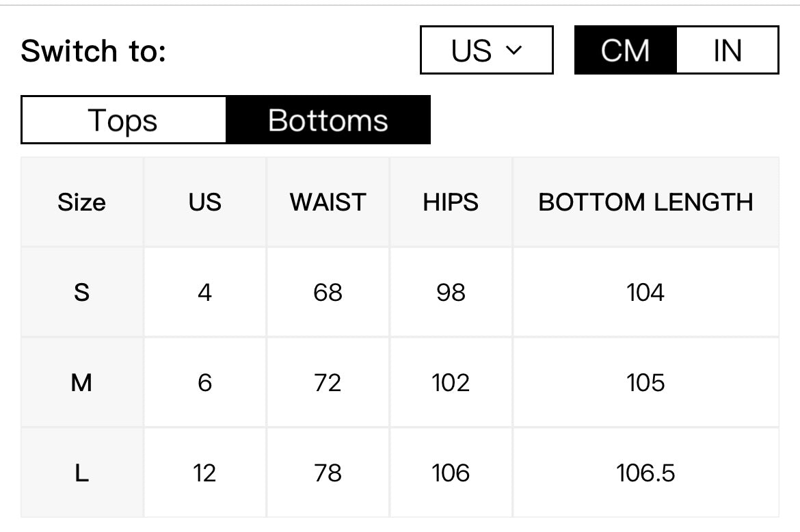Click the waist value 78
The width and height of the screenshot is (800, 532).
[328, 473]
